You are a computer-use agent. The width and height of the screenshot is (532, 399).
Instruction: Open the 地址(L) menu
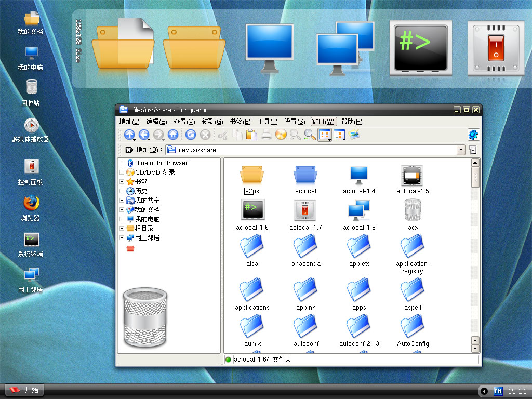[x=129, y=122]
